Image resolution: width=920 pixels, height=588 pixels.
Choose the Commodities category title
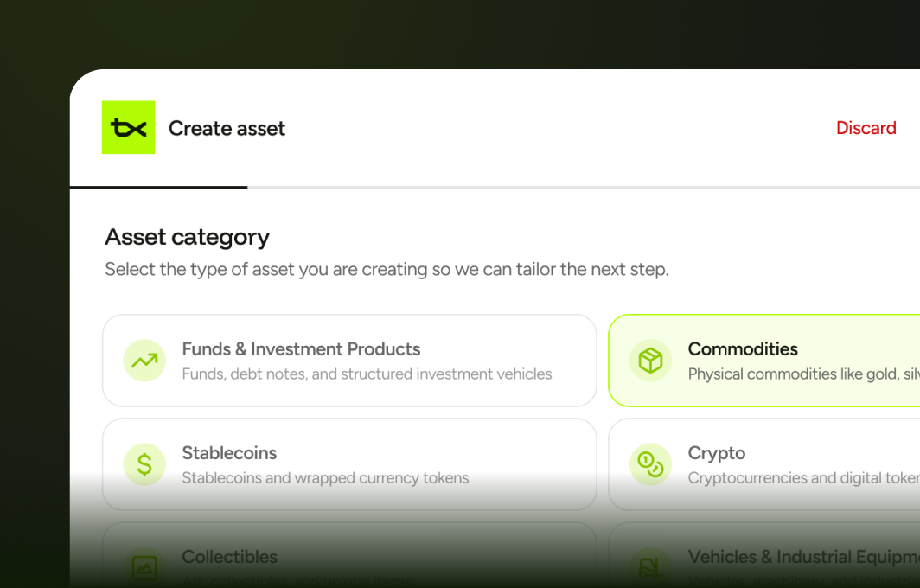pos(743,349)
